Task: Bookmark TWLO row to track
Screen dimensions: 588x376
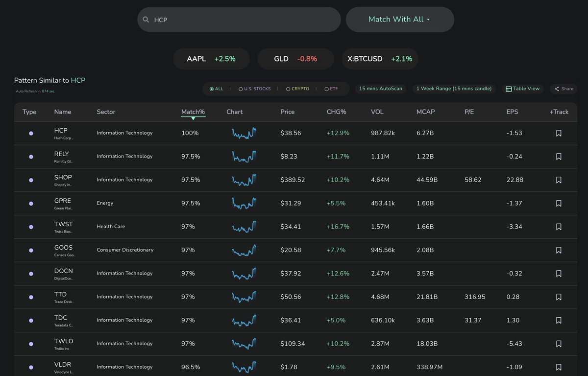Action: point(559,344)
